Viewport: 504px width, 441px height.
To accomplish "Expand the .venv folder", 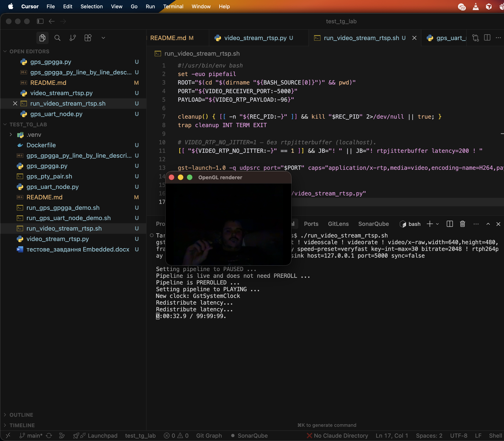I will (x=11, y=135).
